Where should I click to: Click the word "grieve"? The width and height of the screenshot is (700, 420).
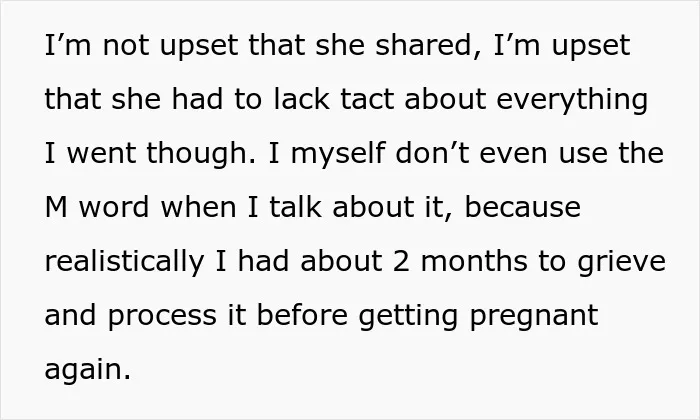pyautogui.click(x=622, y=262)
